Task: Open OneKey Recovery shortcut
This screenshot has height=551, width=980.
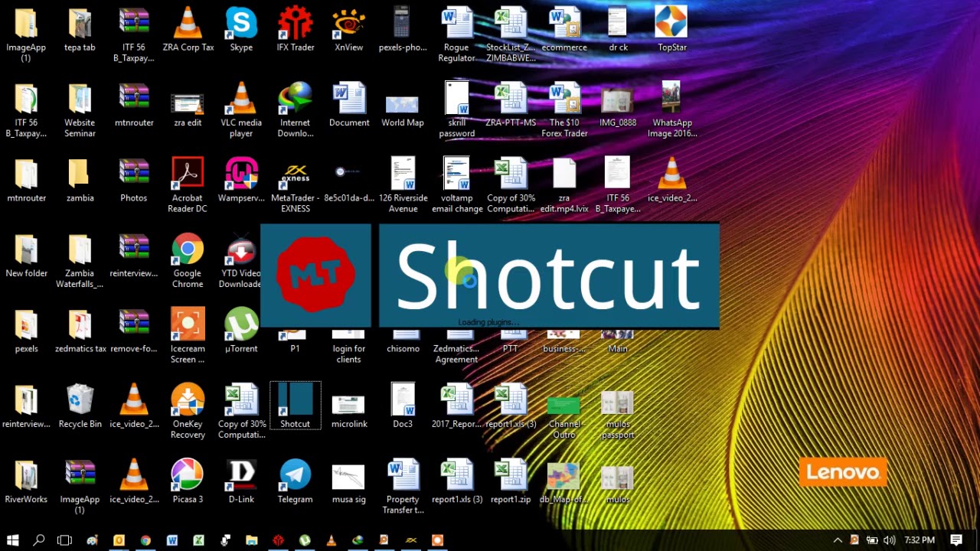Action: [188, 411]
